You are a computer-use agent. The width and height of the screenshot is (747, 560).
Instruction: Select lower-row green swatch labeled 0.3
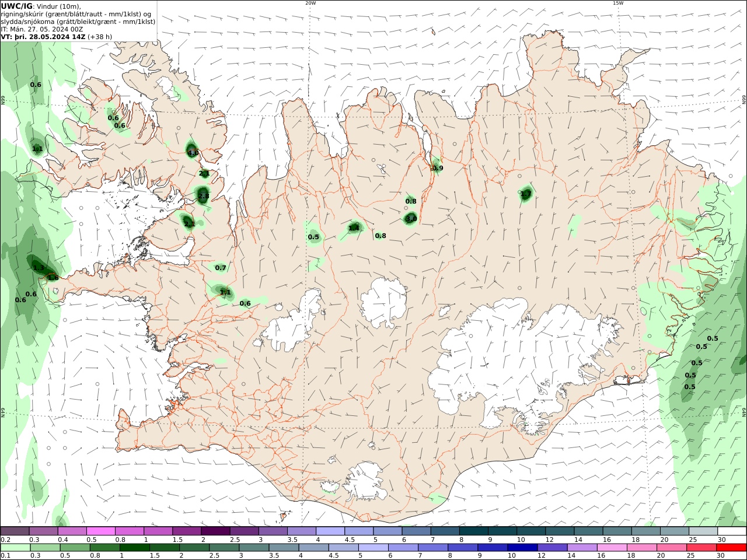pos(45,547)
